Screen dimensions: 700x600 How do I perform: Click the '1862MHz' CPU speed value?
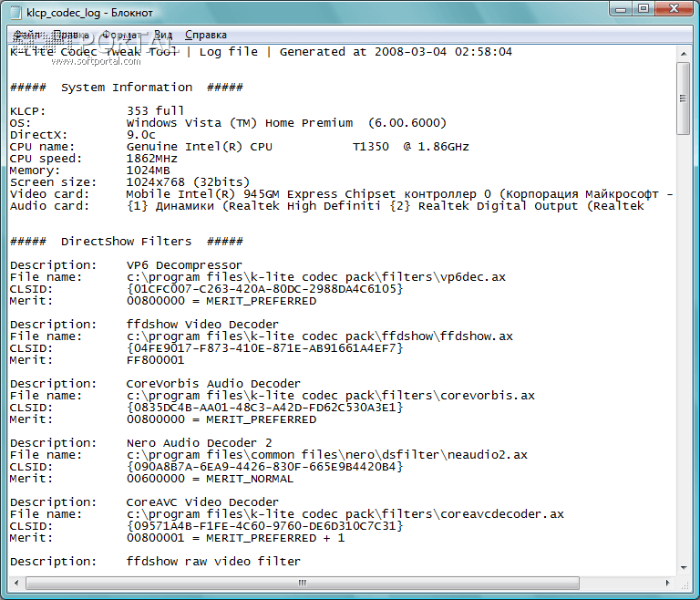pos(152,159)
